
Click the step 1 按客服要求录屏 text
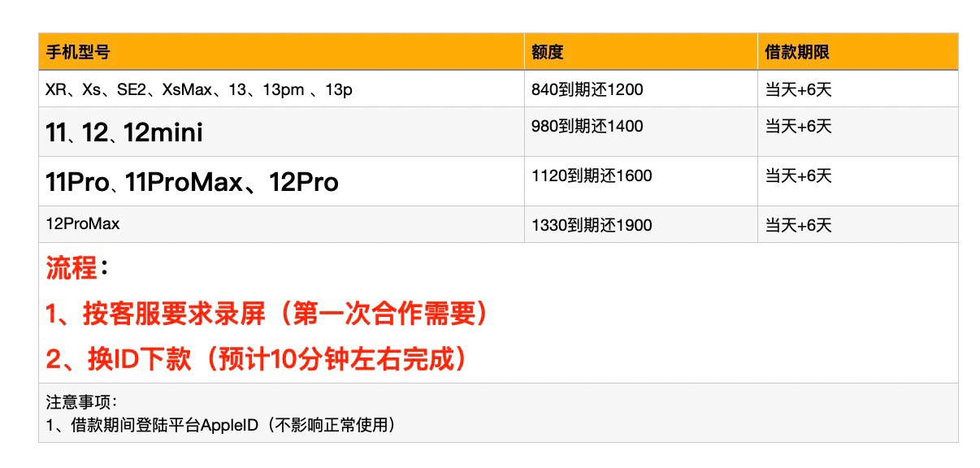tap(268, 314)
